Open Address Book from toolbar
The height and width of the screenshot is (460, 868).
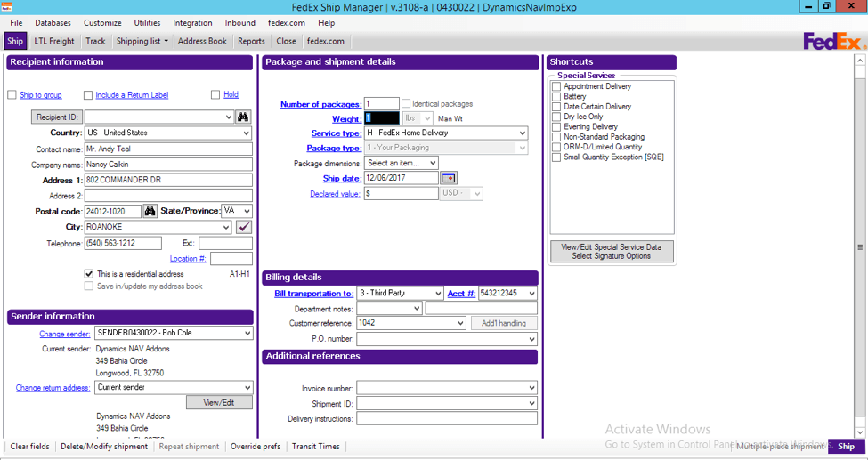(202, 41)
